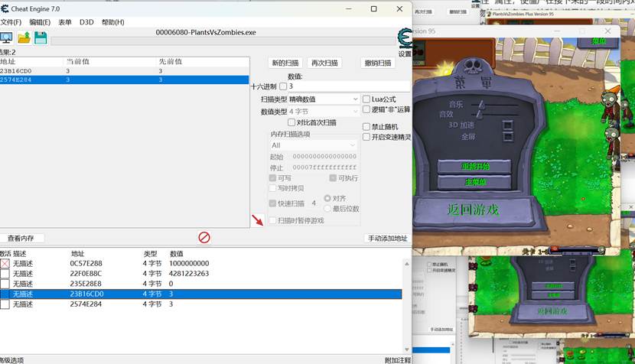The width and height of the screenshot is (635, 364).
Task: Click scroll down arrow of address table
Action: 407,349
